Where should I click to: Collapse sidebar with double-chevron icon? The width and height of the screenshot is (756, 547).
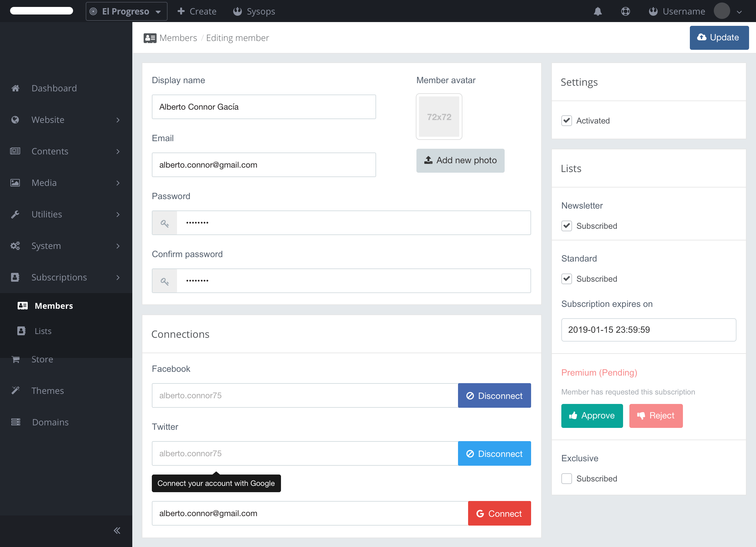coord(117,530)
